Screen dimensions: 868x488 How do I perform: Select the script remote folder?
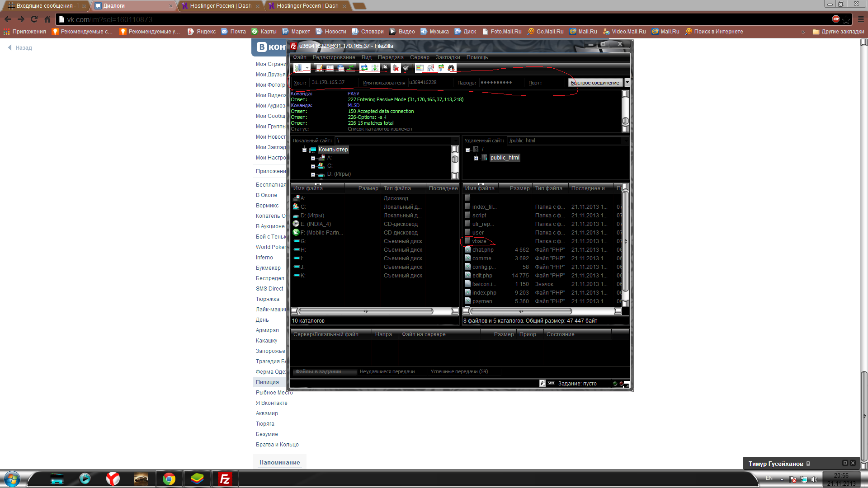point(479,216)
